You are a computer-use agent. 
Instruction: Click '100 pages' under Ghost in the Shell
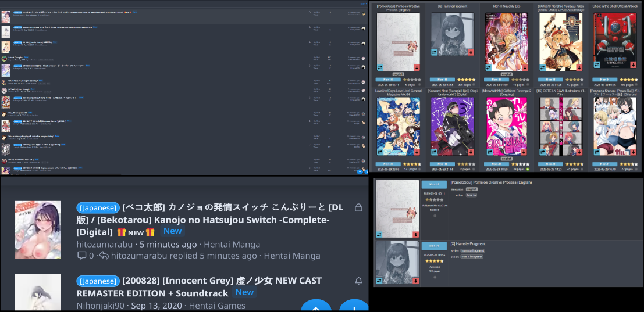pyautogui.click(x=627, y=85)
